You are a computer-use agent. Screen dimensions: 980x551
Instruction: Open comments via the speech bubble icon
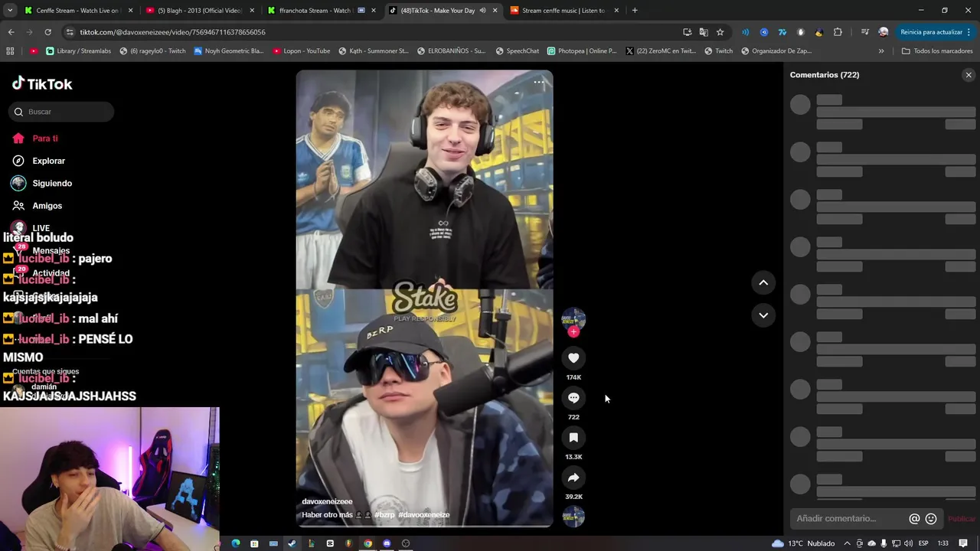[x=573, y=397]
